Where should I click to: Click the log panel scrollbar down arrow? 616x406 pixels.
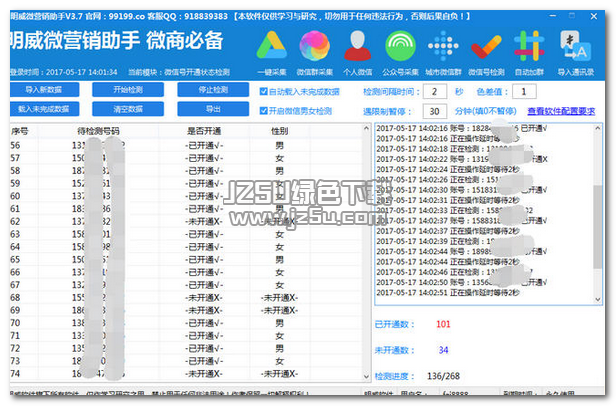click(x=598, y=299)
